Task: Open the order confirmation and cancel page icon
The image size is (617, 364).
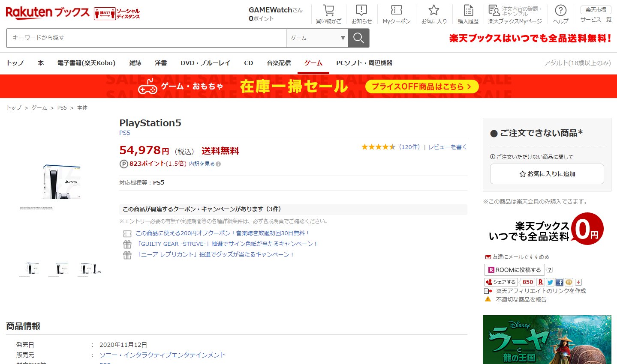Action: point(494,10)
